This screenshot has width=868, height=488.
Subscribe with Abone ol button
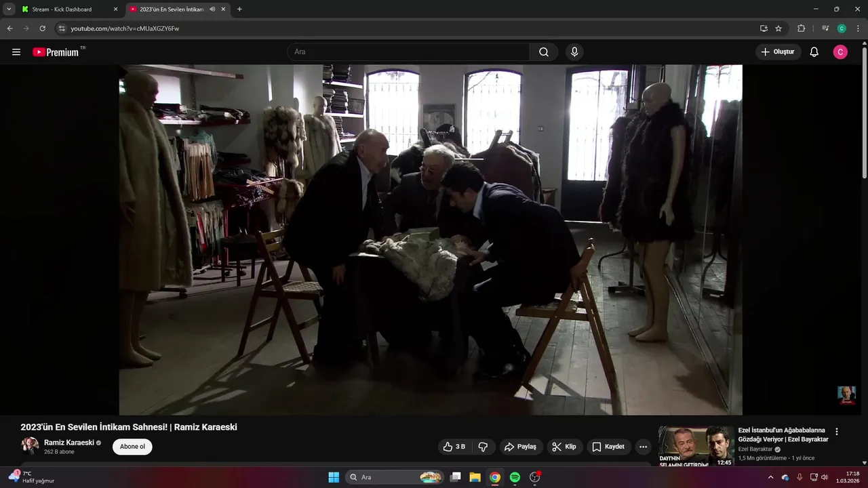click(x=132, y=447)
